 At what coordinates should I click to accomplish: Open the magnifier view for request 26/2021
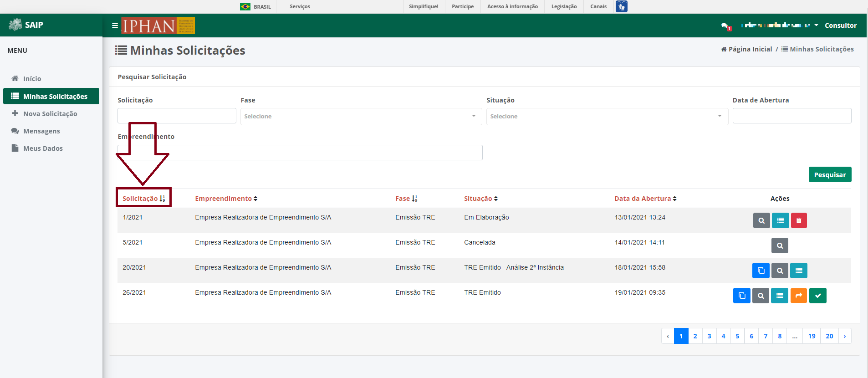coord(761,296)
